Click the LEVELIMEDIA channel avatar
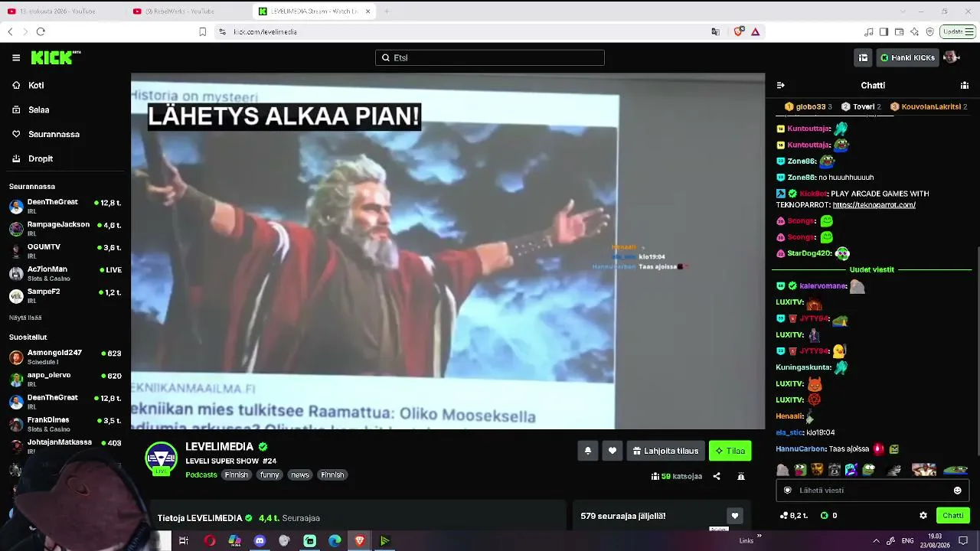Viewport: 980px width, 551px height. (x=162, y=458)
